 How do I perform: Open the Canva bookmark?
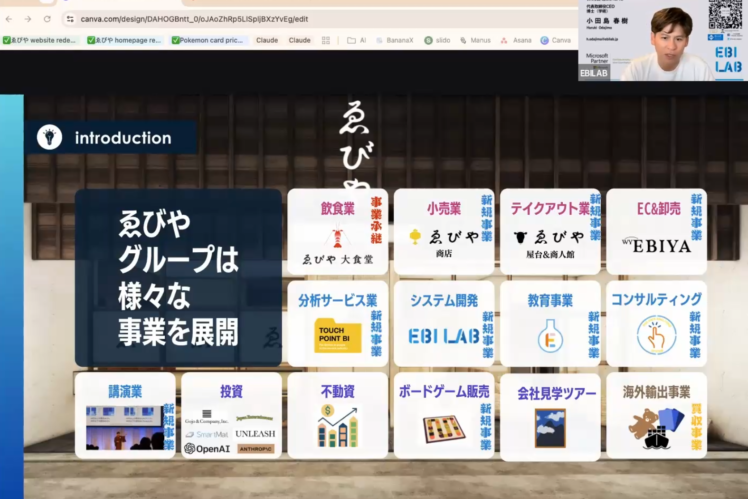pos(556,41)
